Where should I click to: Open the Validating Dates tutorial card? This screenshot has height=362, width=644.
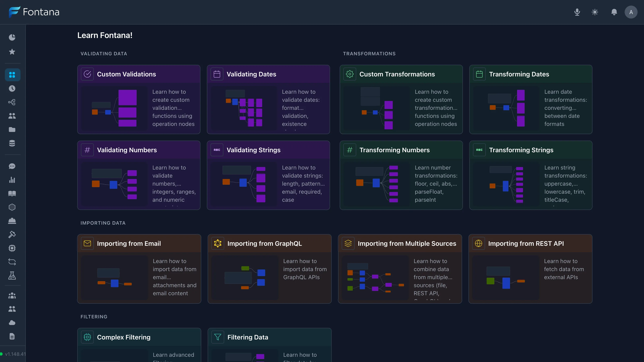tap(268, 99)
